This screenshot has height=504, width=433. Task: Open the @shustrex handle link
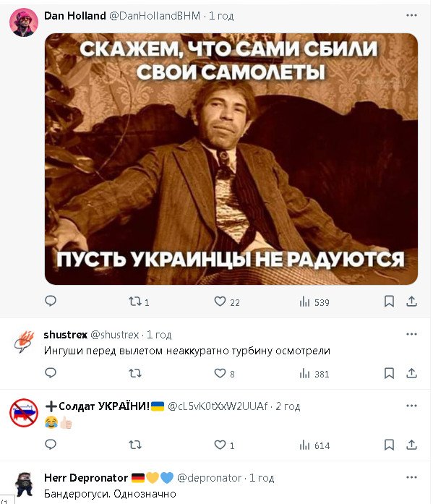(115, 335)
